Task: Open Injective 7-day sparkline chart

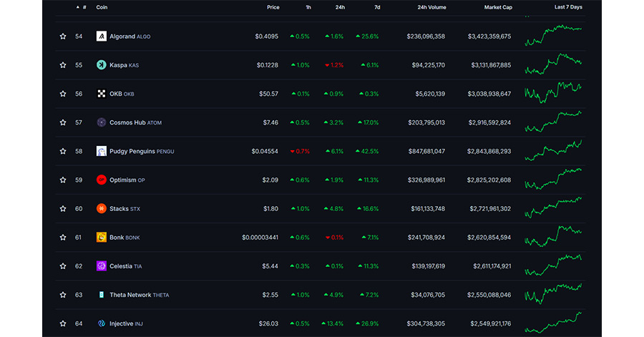Action: click(x=553, y=323)
